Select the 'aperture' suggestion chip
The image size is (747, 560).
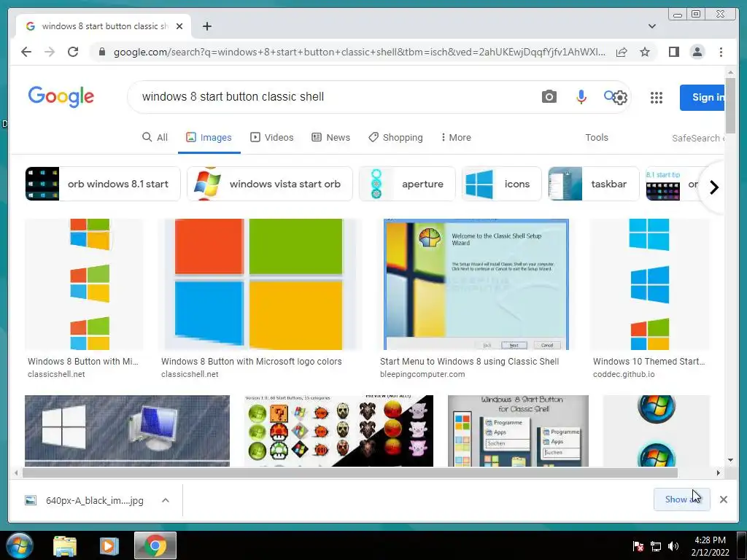[407, 184]
